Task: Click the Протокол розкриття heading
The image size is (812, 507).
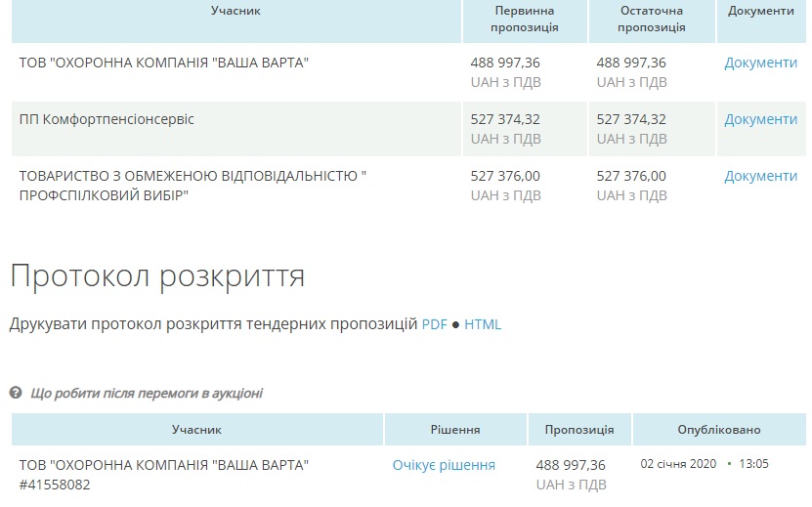Action: click(157, 276)
